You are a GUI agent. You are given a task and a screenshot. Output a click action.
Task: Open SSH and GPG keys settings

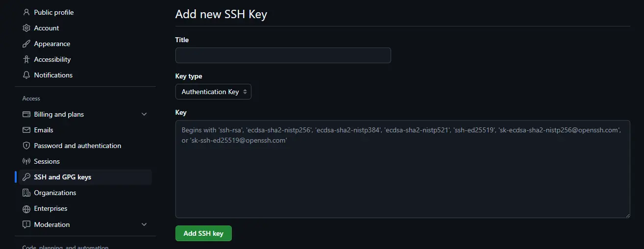coord(63,177)
